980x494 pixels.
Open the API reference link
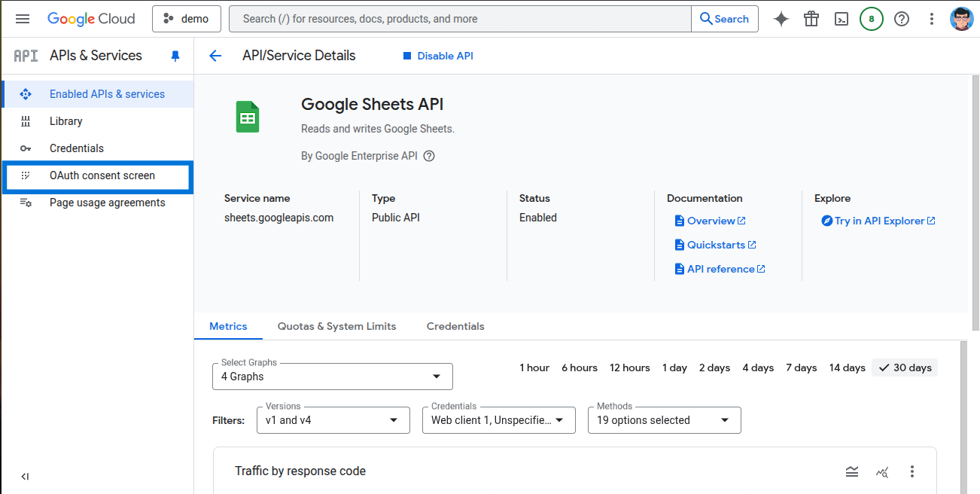click(x=720, y=269)
